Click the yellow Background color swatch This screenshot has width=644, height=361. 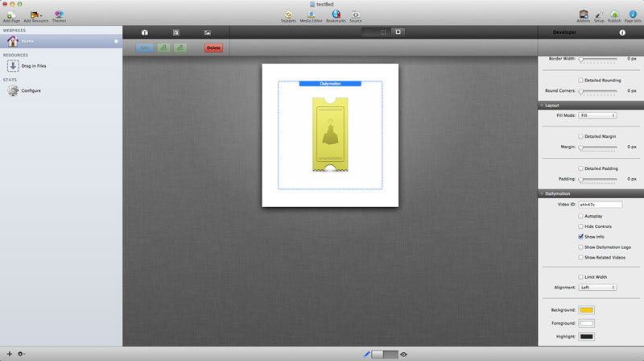pos(586,310)
